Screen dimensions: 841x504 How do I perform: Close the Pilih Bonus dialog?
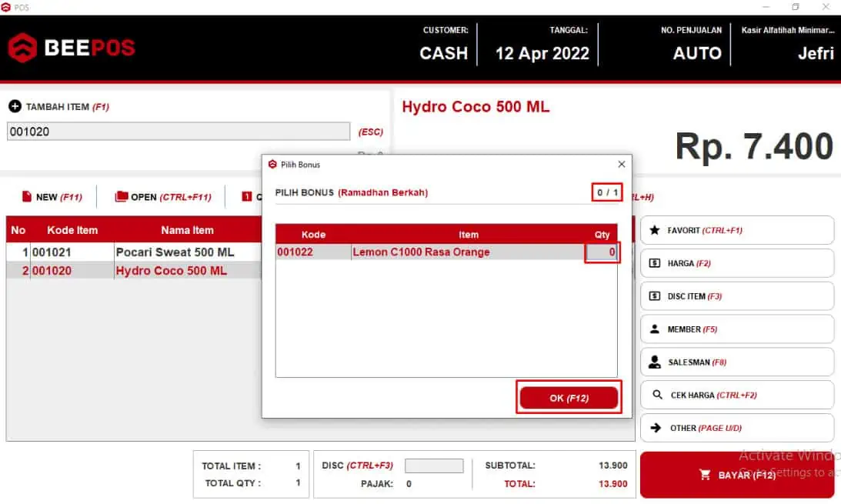(622, 164)
